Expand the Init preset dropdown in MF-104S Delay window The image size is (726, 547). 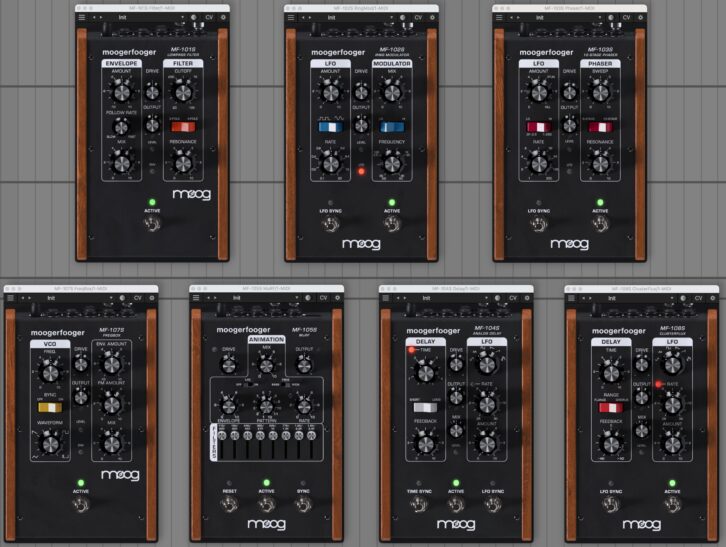click(x=487, y=298)
